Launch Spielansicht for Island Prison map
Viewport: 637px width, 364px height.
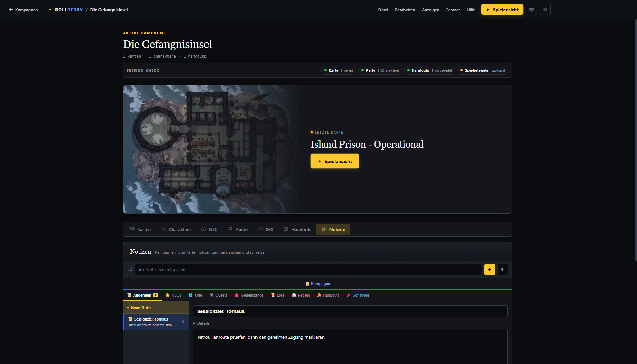[x=335, y=161]
